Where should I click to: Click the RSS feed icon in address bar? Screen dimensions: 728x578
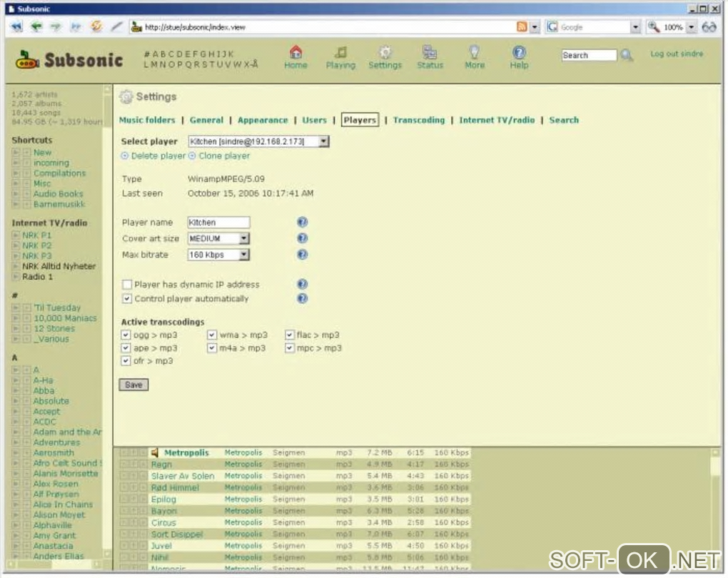522,27
